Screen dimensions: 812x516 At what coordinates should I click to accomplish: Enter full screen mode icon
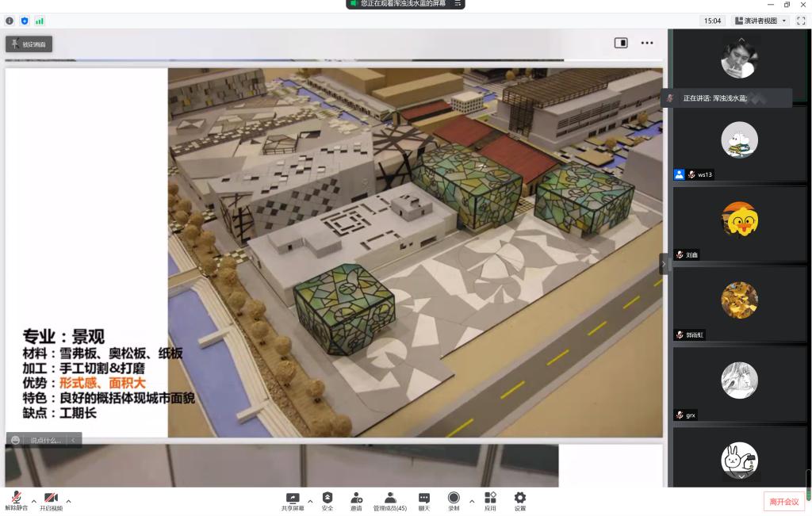[800, 21]
